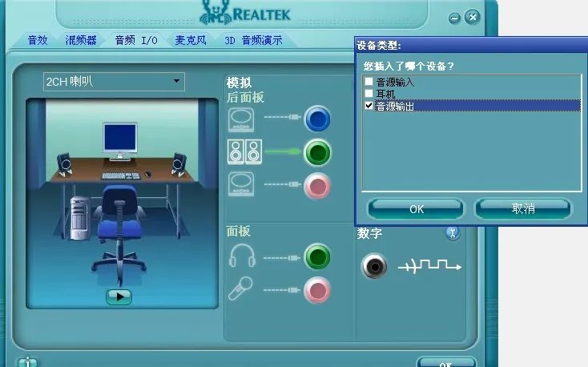Image resolution: width=588 pixels, height=367 pixels.
Task: Switch to the 混频器 tab
Action: click(x=81, y=40)
